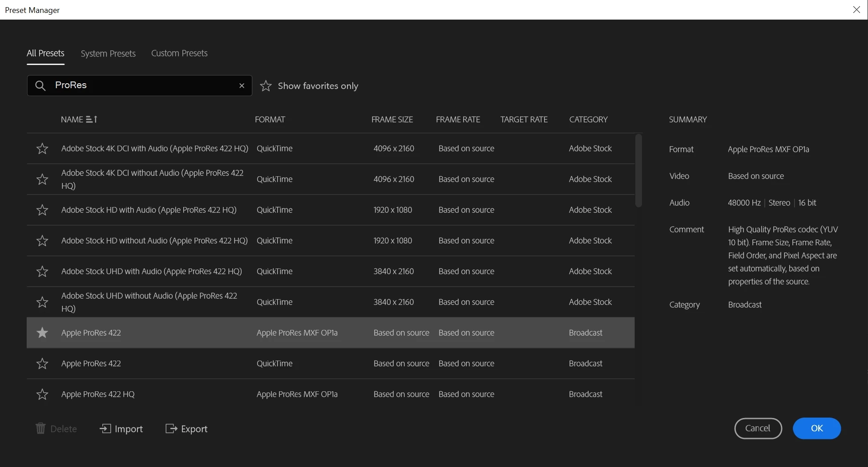Click Cancel to dismiss Preset Manager

[x=758, y=428]
